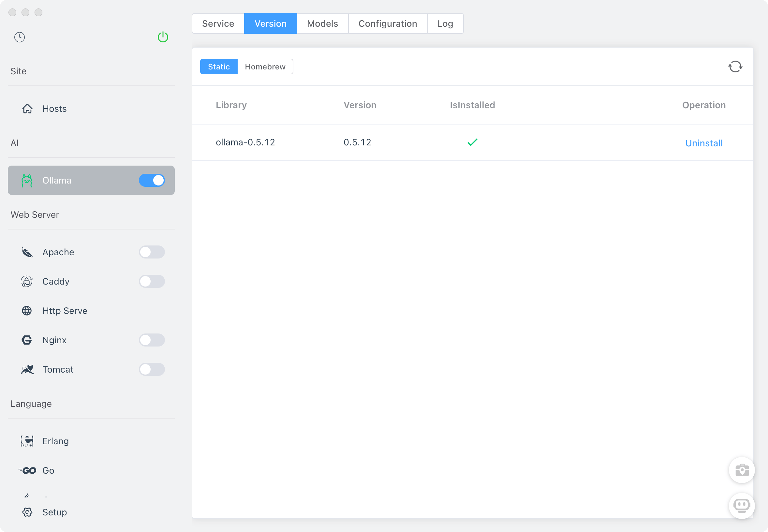The width and height of the screenshot is (768, 532).
Task: Click the ollama-0.5.12 library cell
Action: tap(245, 142)
